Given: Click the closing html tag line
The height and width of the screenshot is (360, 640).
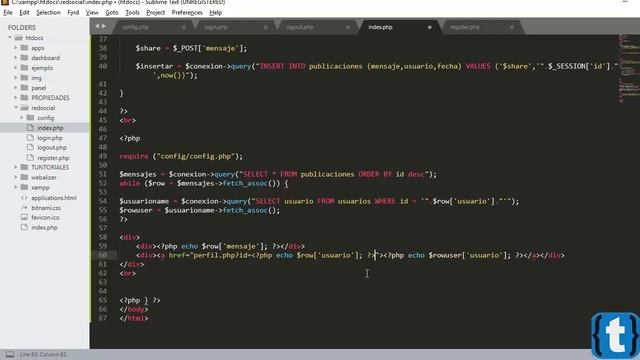Looking at the screenshot, I should [x=134, y=318].
